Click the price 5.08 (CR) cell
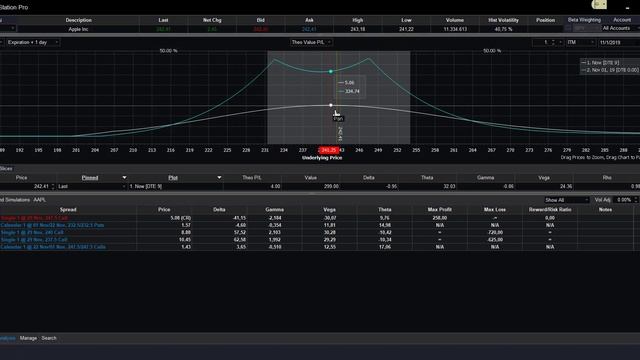Viewport: 640px width, 360px height. 180,218
